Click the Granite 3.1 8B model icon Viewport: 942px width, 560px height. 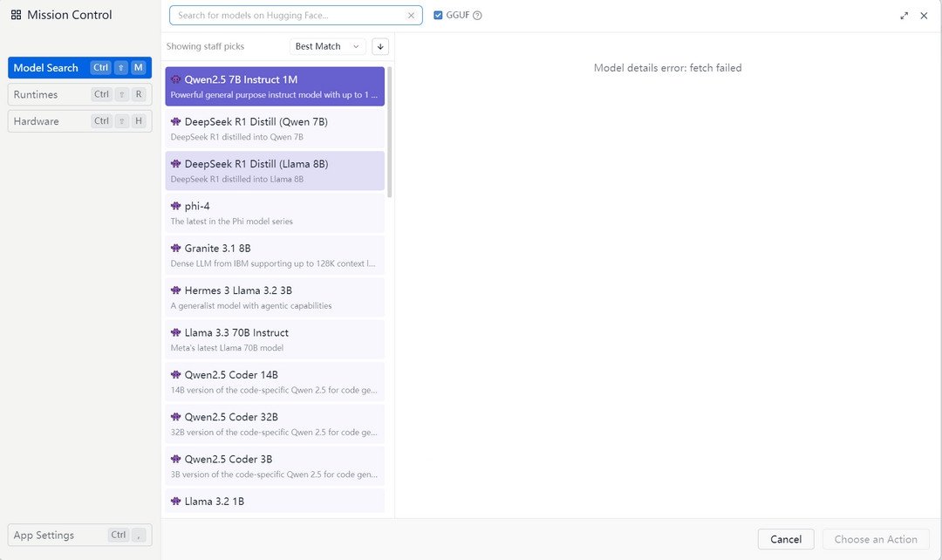(175, 248)
